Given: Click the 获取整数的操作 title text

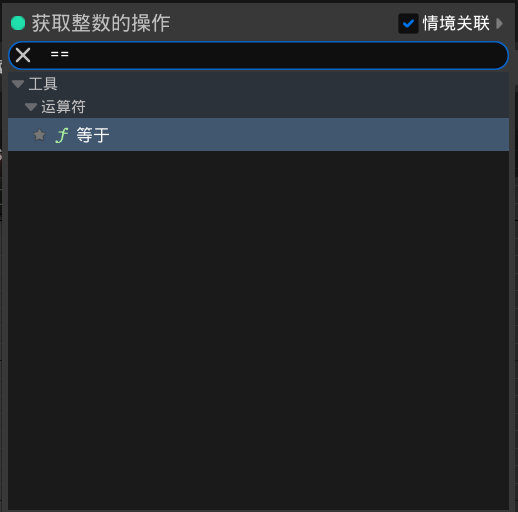Looking at the screenshot, I should click(x=101, y=23).
